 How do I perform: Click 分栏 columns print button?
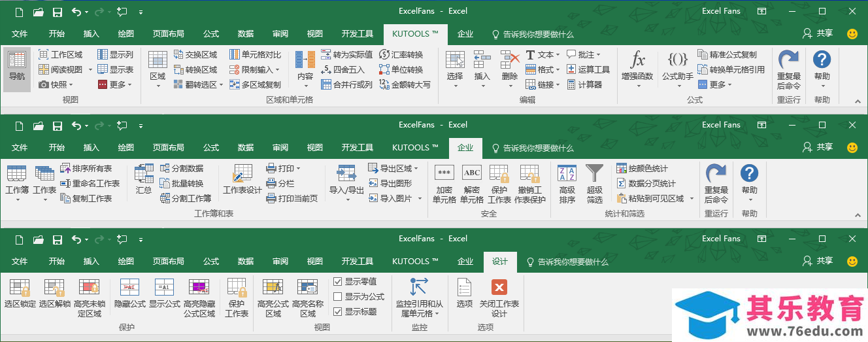(x=280, y=184)
